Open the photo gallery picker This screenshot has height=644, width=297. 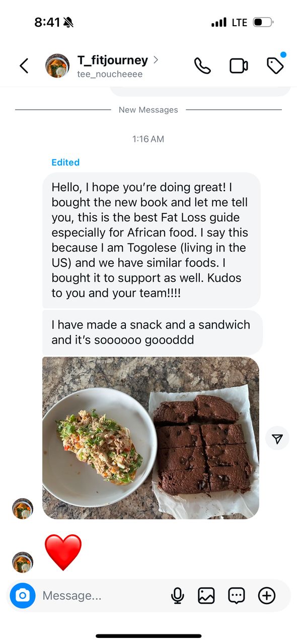[206, 595]
